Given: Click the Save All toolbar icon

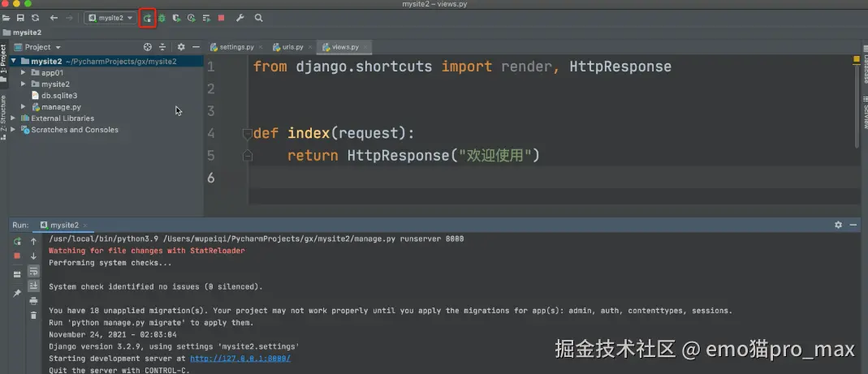Looking at the screenshot, I should pyautogui.click(x=20, y=19).
